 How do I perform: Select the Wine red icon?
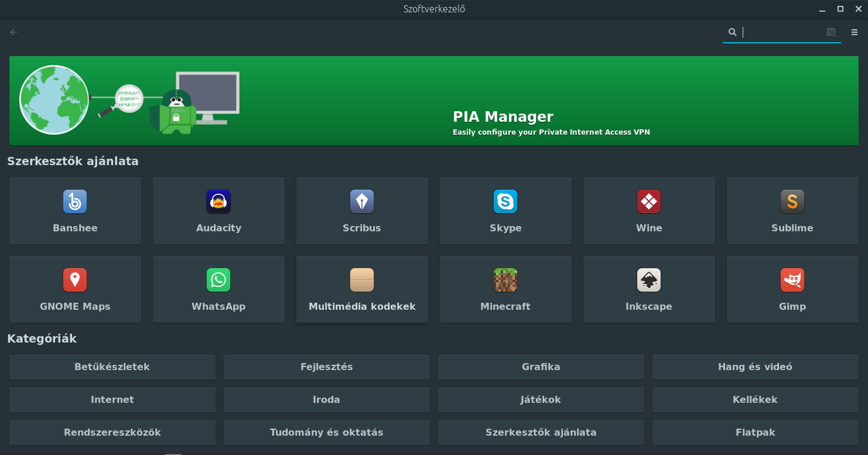pos(649,201)
